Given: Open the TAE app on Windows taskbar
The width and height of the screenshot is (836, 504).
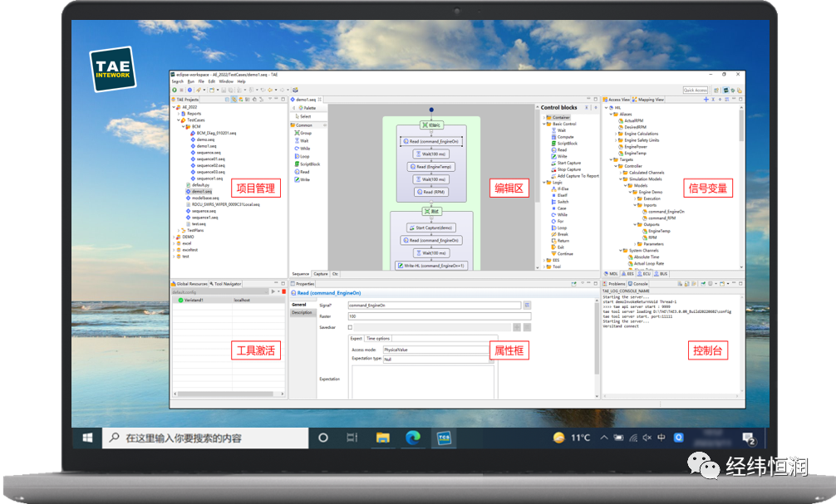Looking at the screenshot, I should [444, 438].
